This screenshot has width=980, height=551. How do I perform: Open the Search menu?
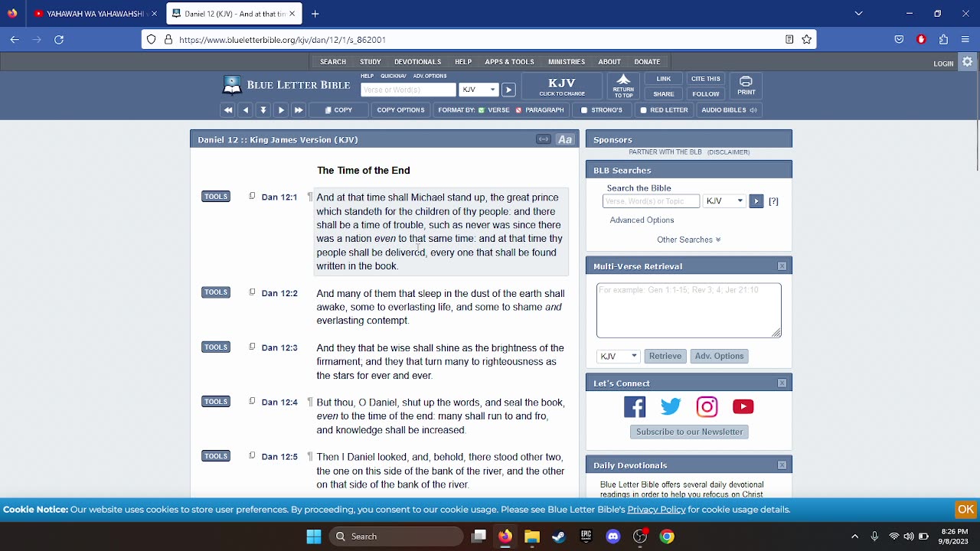tap(333, 62)
